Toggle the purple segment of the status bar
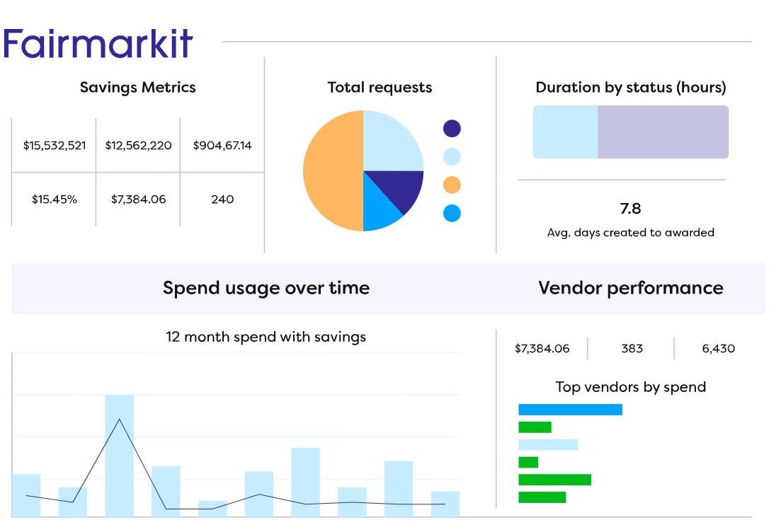The width and height of the screenshot is (781, 532). pos(662,132)
